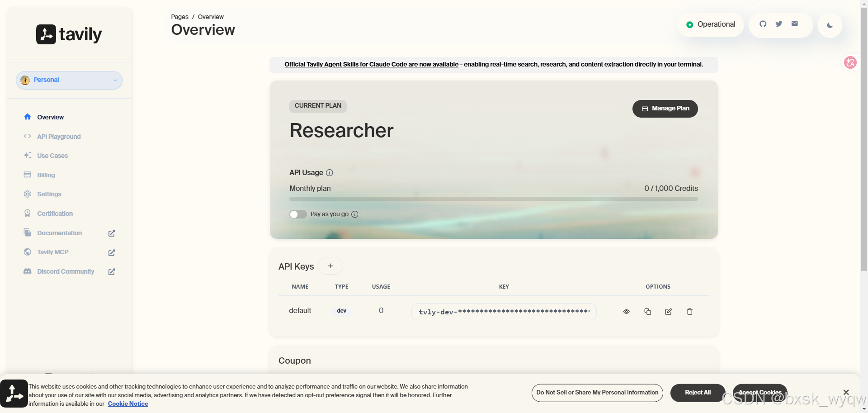Click the 'CURRENT PLAN' label
Image resolution: width=868 pixels, height=413 pixels.
(318, 106)
